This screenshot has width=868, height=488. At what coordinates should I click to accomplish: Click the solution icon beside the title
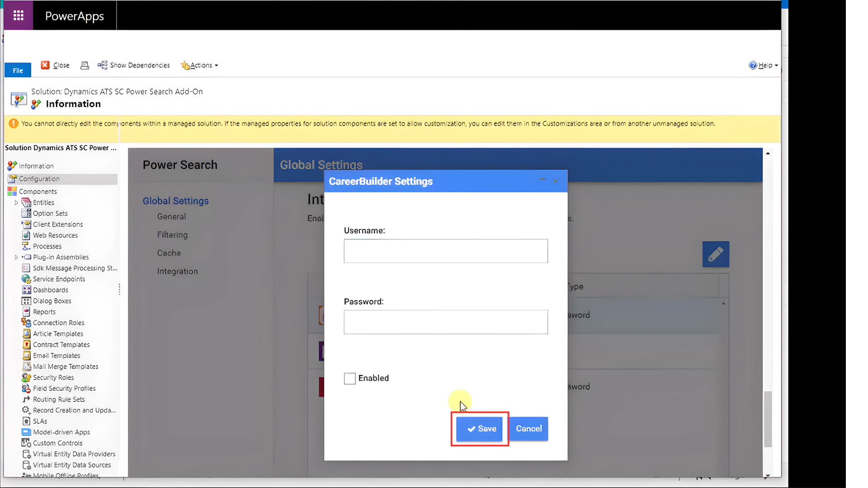[x=19, y=99]
